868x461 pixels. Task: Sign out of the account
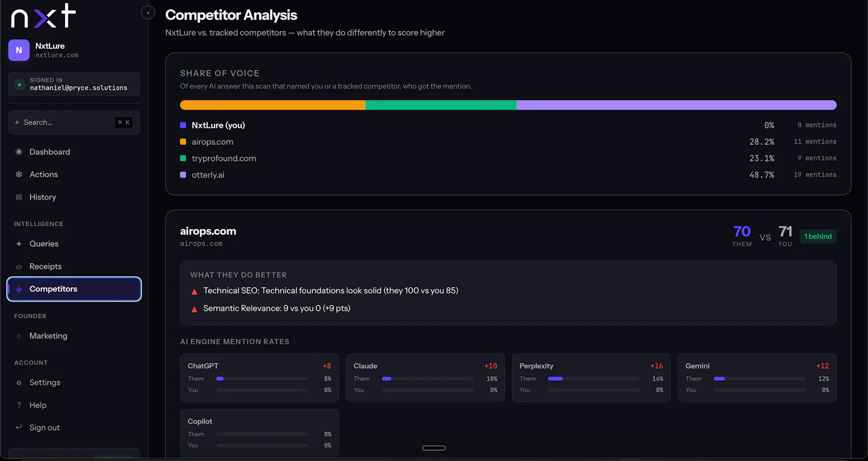[x=74, y=427]
